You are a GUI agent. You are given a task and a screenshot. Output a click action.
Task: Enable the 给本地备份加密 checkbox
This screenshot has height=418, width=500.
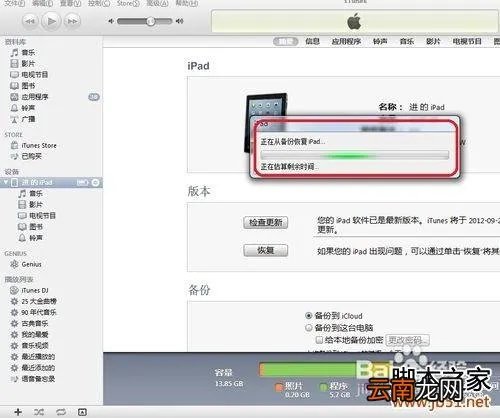click(x=319, y=340)
